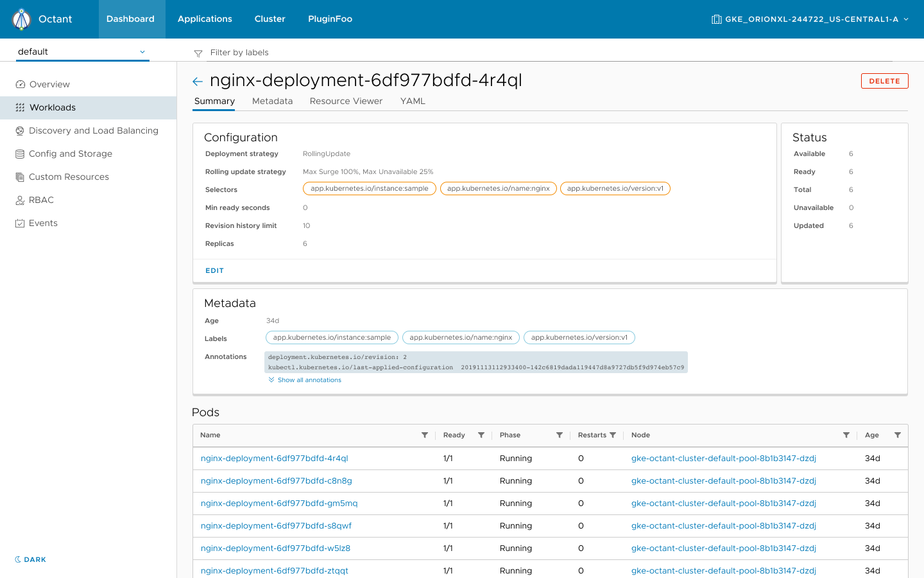Open Discovery and Load Balancing
This screenshot has width=924, height=578.
coord(93,130)
